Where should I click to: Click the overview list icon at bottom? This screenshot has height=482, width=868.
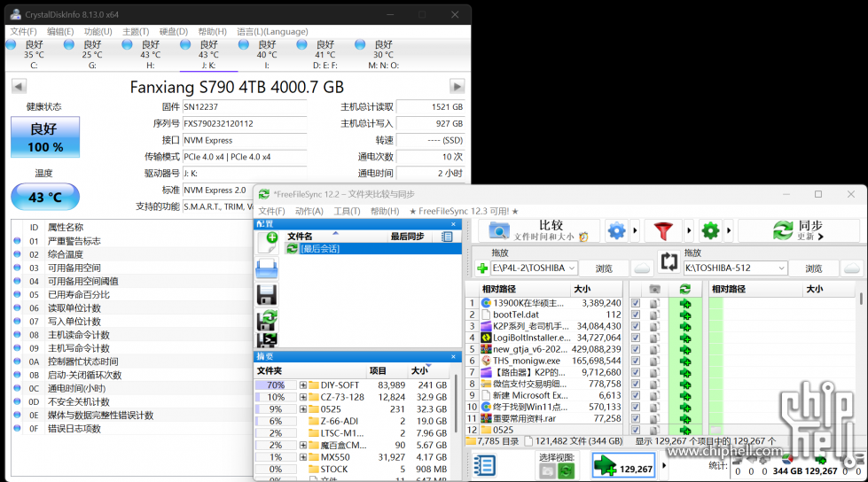[x=484, y=465]
